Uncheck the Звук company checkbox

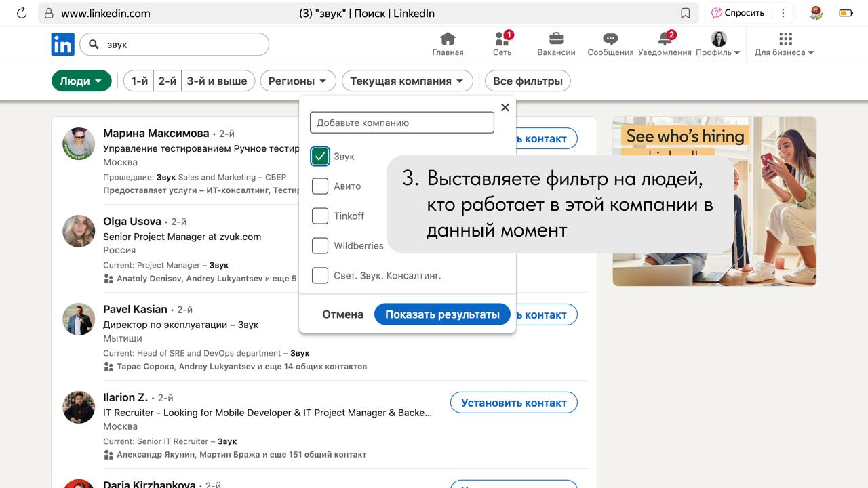(x=320, y=157)
